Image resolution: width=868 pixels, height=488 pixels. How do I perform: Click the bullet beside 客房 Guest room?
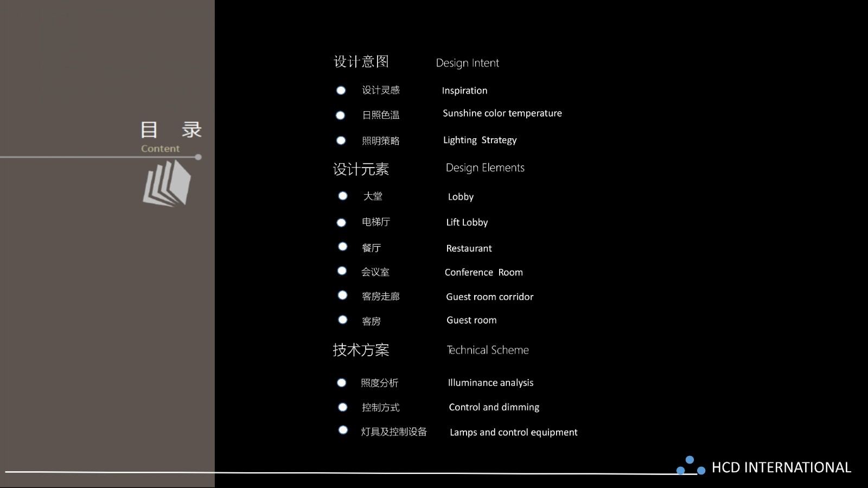[343, 320]
